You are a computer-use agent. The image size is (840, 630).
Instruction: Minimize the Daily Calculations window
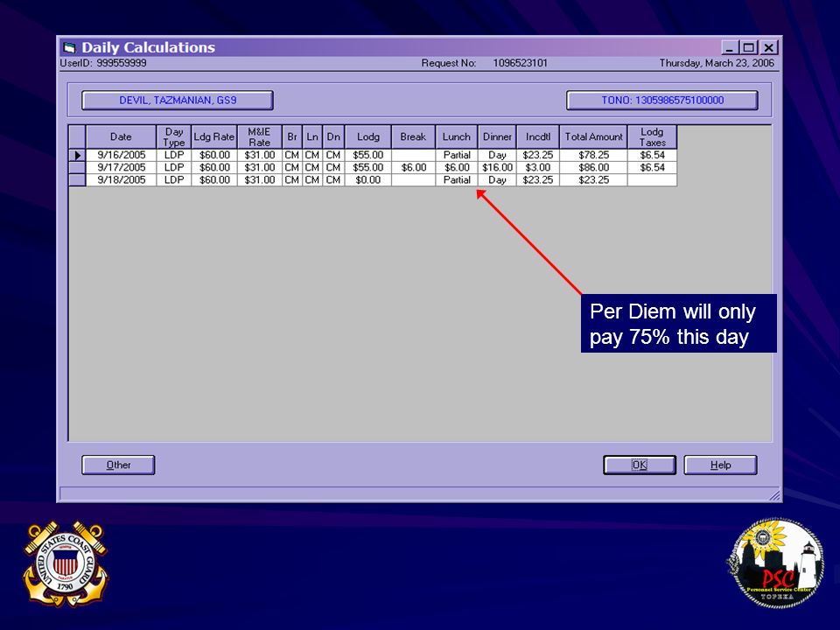tap(729, 47)
